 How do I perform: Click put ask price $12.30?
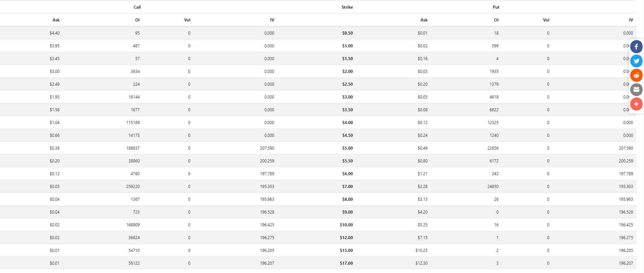pos(422,263)
